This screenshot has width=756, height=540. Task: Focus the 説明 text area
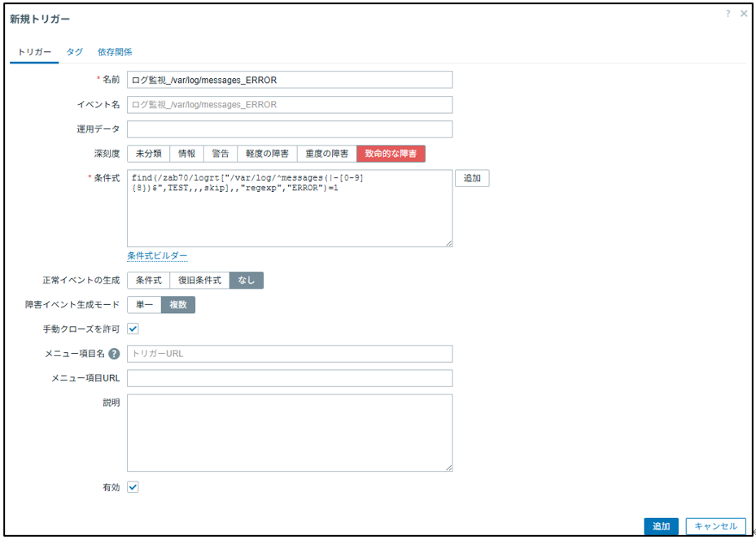(x=290, y=433)
